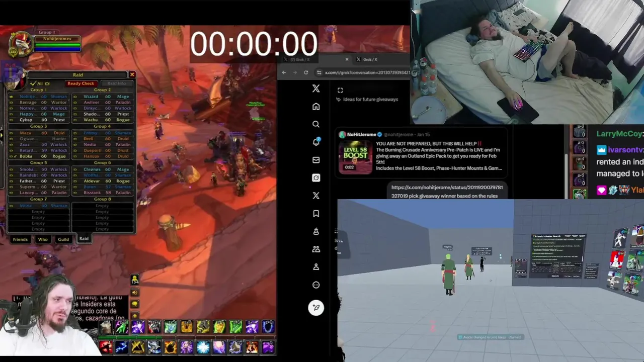
Task: Click LarryMcCoy username in stream chat
Action: [x=619, y=134]
